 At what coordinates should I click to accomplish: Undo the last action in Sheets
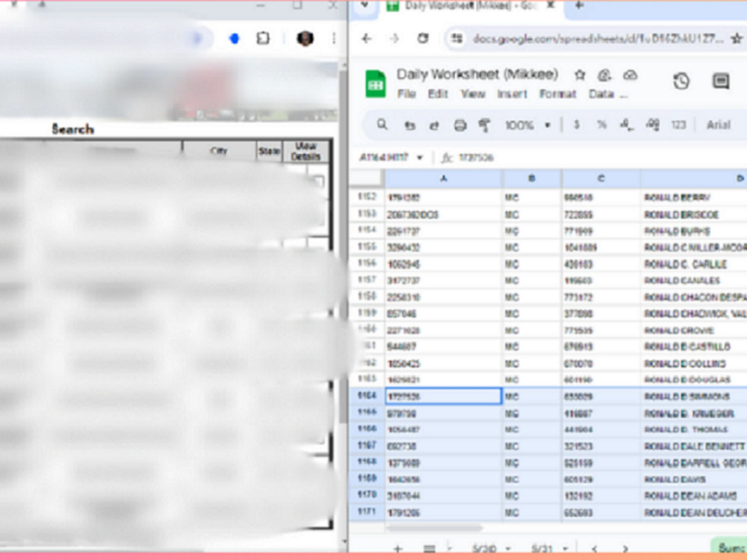tap(409, 125)
